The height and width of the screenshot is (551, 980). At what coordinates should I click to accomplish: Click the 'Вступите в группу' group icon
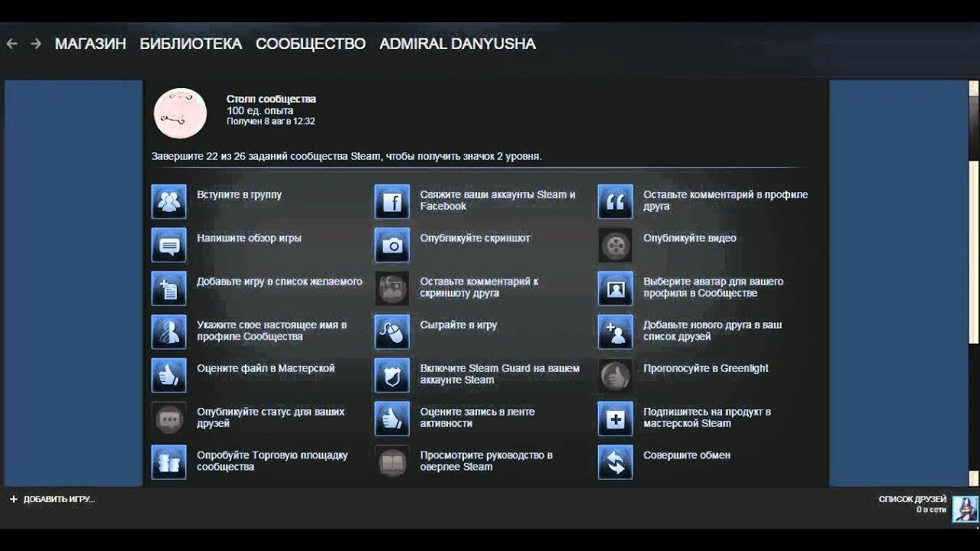pyautogui.click(x=168, y=201)
